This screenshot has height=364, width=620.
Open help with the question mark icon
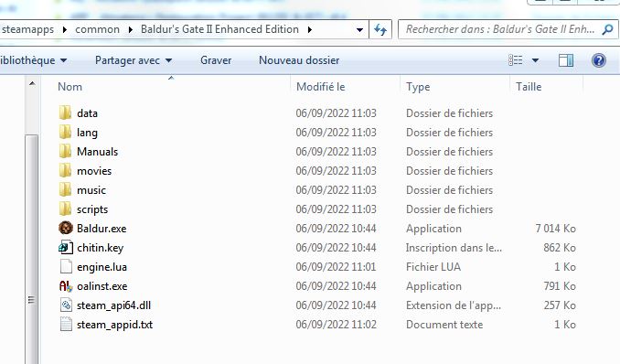click(x=599, y=60)
